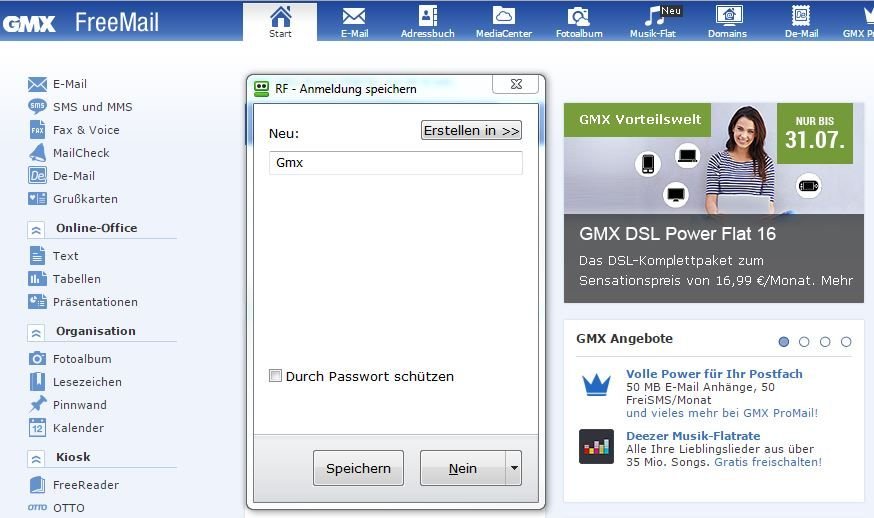Click Lesezeichen bookmark icon
This screenshot has width=874, height=518.
(37, 381)
